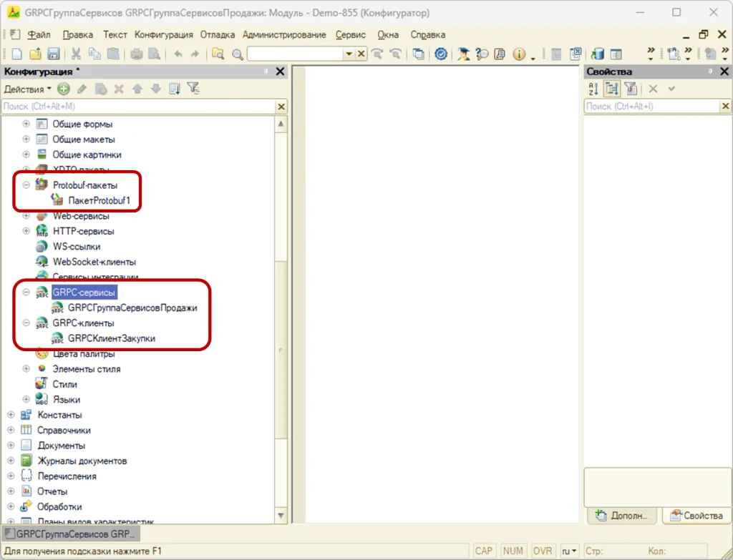
Task: Toggle the OVR overwrite indicator
Action: (x=543, y=551)
